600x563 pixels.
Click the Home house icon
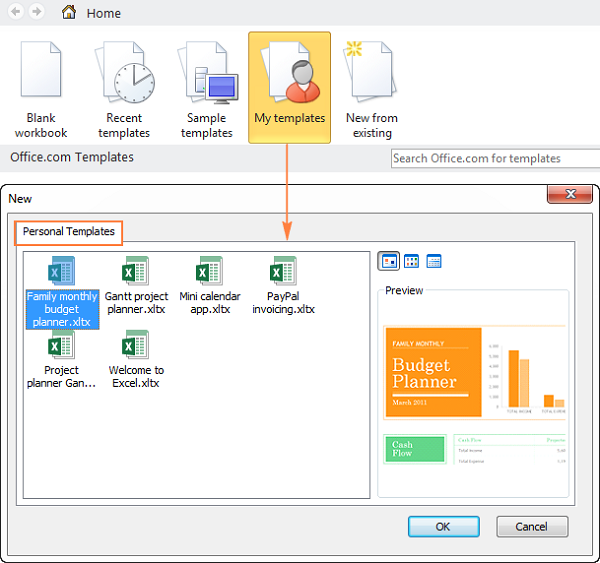tap(69, 12)
